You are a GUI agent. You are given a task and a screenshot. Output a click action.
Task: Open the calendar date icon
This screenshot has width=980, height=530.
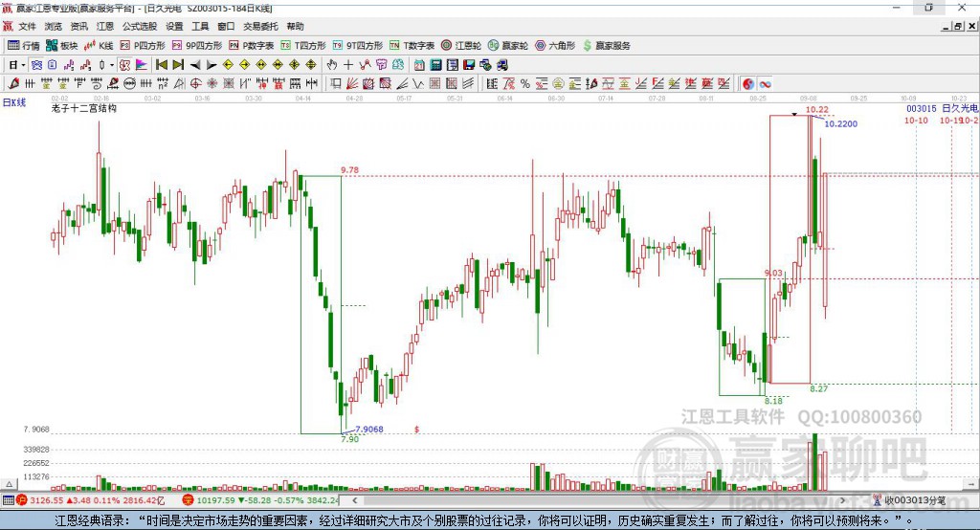click(419, 65)
